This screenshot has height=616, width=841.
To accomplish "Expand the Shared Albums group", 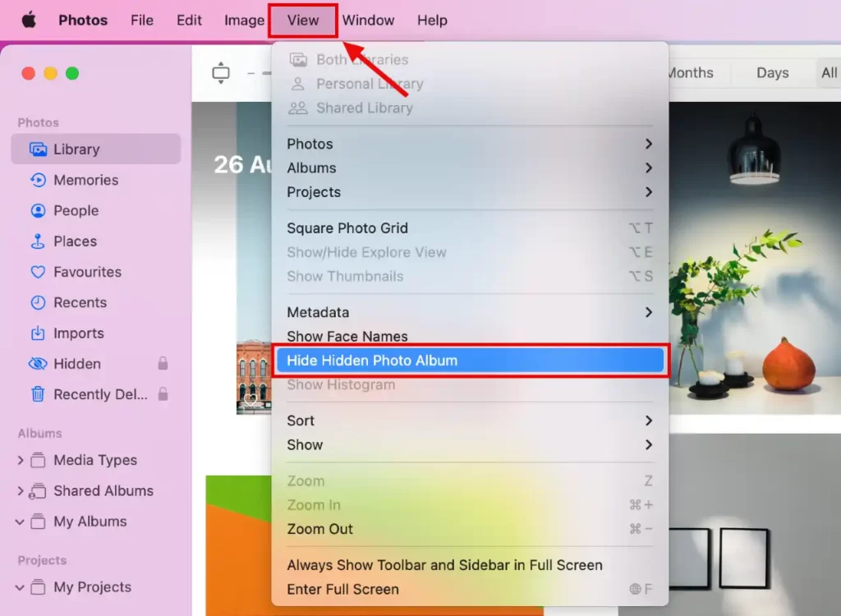I will coord(20,490).
